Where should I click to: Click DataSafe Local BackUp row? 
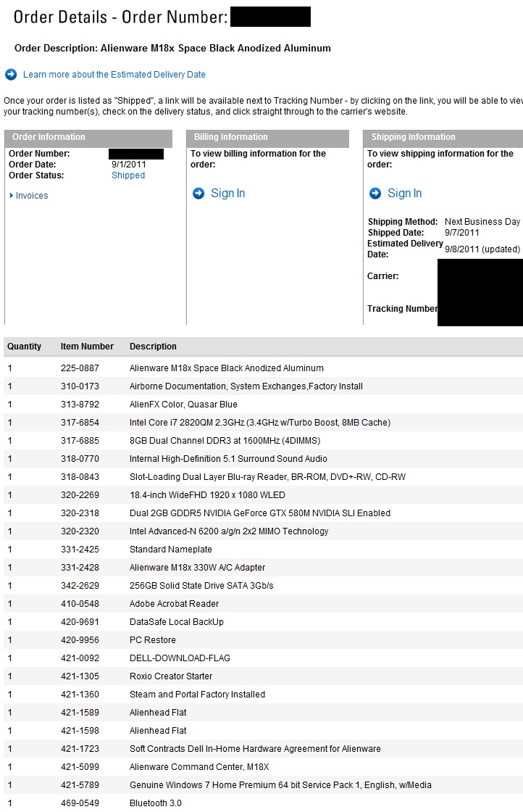(263, 622)
